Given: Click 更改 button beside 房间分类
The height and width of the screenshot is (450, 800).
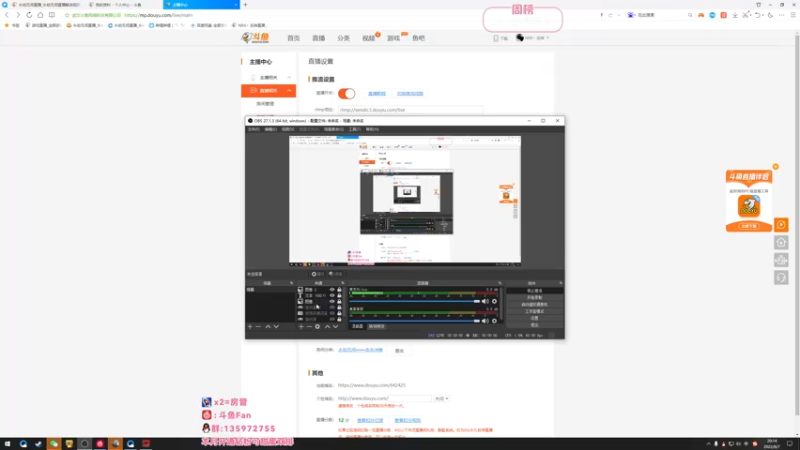Looking at the screenshot, I should pyautogui.click(x=399, y=351).
